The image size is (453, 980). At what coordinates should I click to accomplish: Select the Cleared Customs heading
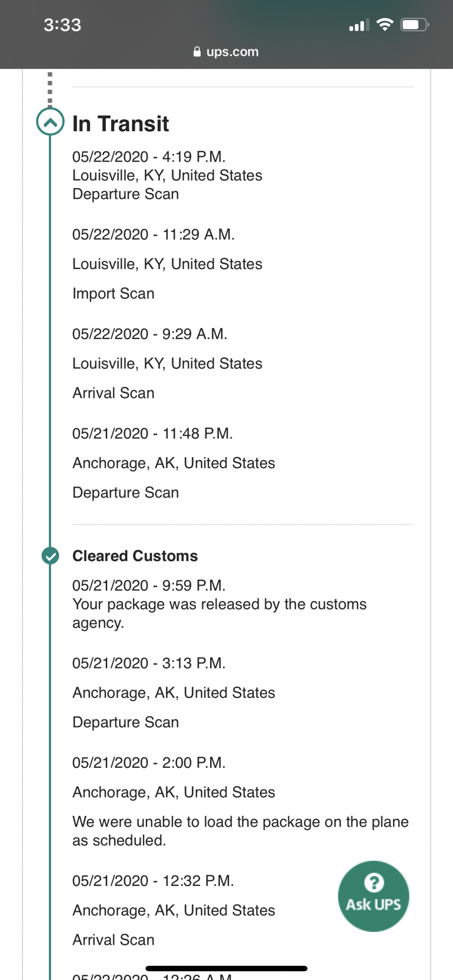pos(135,556)
